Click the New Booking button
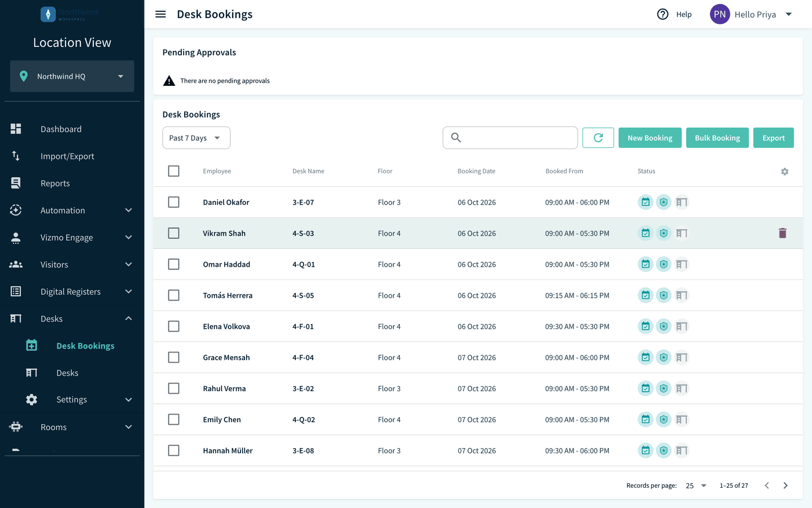The height and width of the screenshot is (508, 812). (x=650, y=138)
